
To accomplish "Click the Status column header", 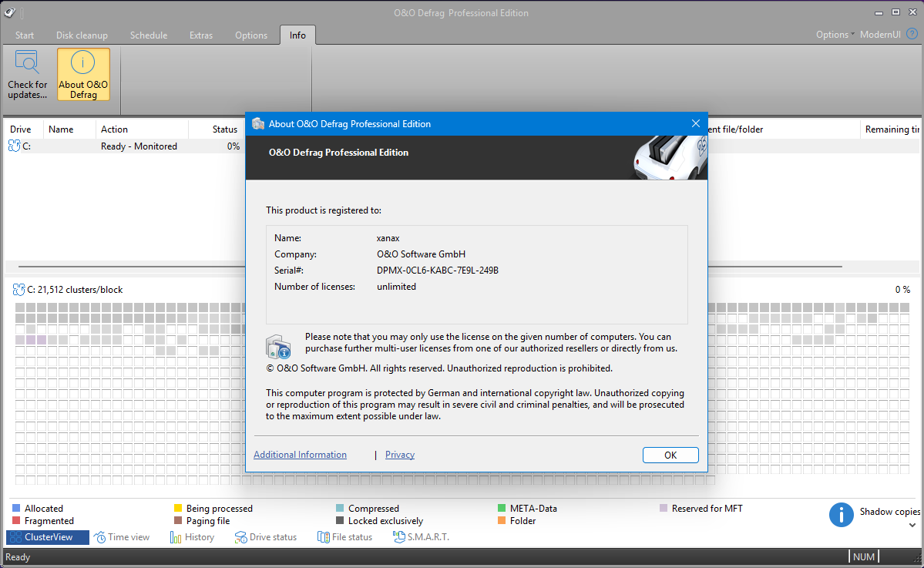I will click(x=217, y=129).
